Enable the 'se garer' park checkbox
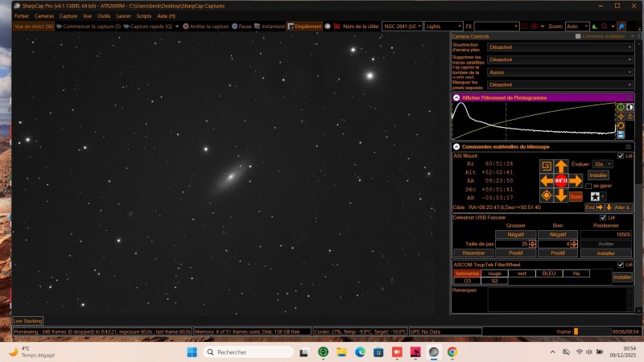This screenshot has width=644, height=362. 588,186
